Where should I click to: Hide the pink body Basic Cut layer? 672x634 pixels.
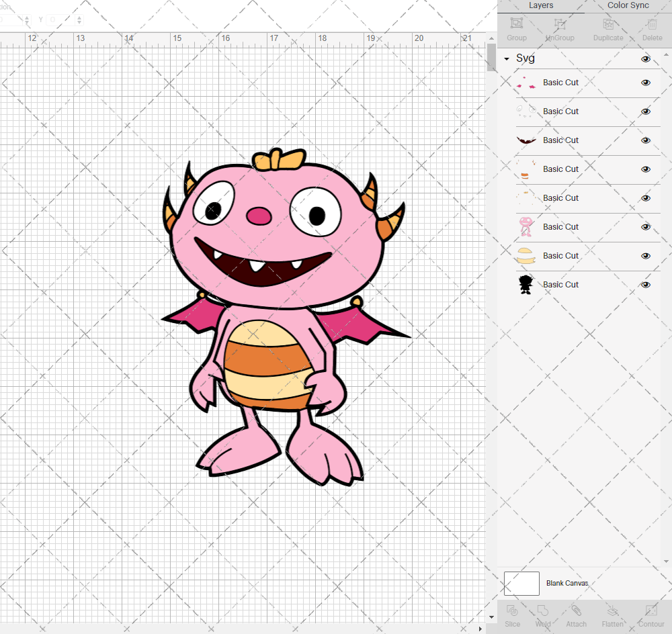(645, 227)
